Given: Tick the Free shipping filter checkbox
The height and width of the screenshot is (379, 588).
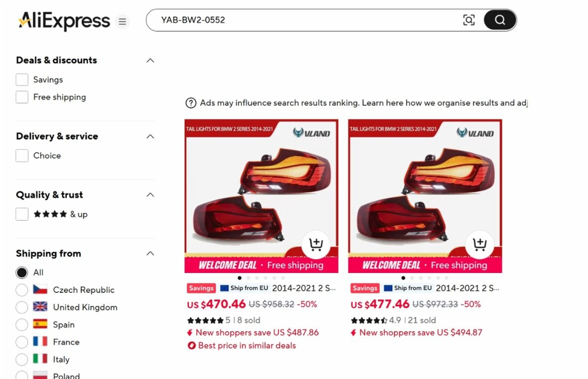Looking at the screenshot, I should point(22,97).
